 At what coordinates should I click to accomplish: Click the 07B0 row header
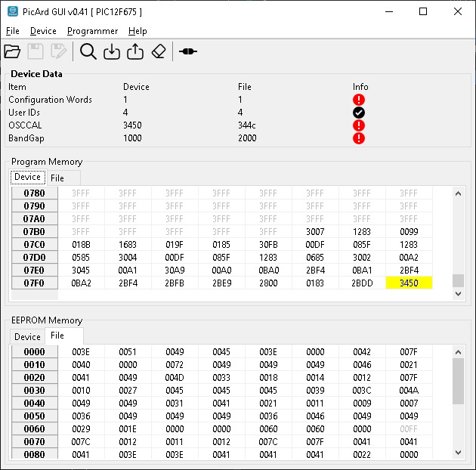34,232
